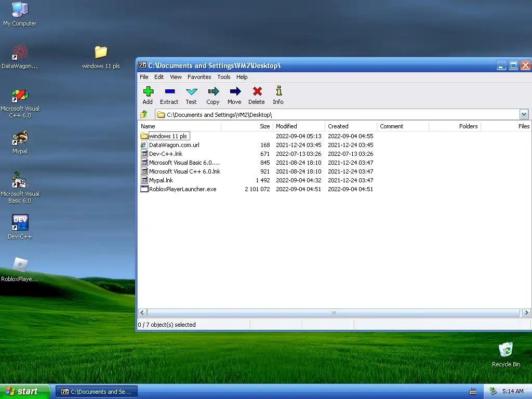The image size is (532, 399).
Task: Click the scrollbar right arrow
Action: click(526, 312)
